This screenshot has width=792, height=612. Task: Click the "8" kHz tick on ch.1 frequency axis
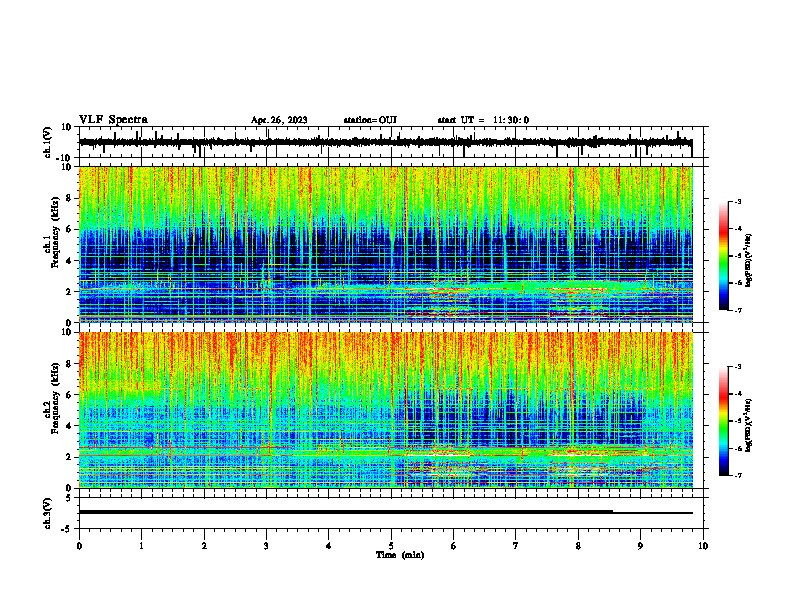pyautogui.click(x=69, y=198)
